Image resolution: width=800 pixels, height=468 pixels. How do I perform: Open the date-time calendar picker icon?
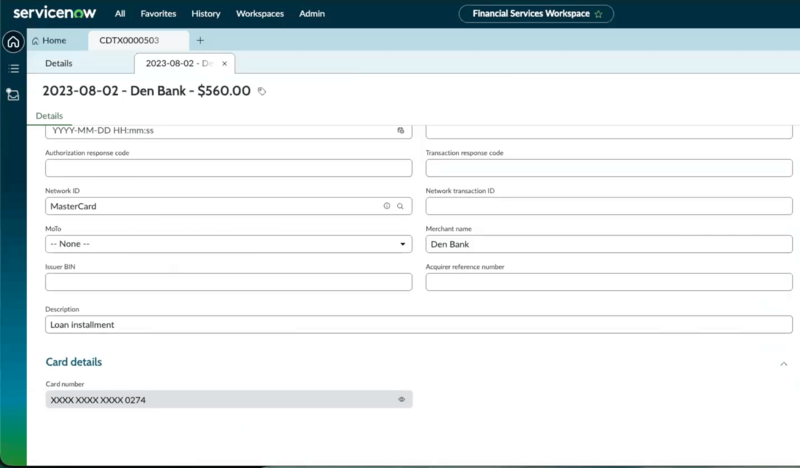pos(401,131)
